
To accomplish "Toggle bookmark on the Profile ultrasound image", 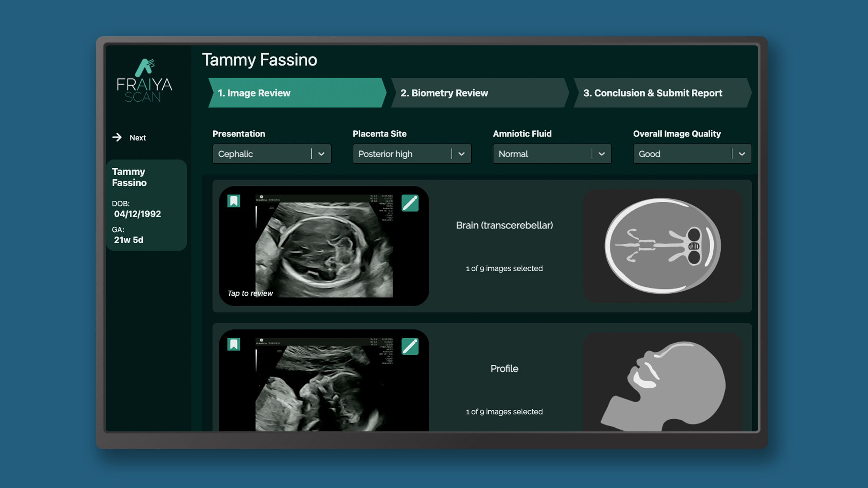I will tap(234, 344).
